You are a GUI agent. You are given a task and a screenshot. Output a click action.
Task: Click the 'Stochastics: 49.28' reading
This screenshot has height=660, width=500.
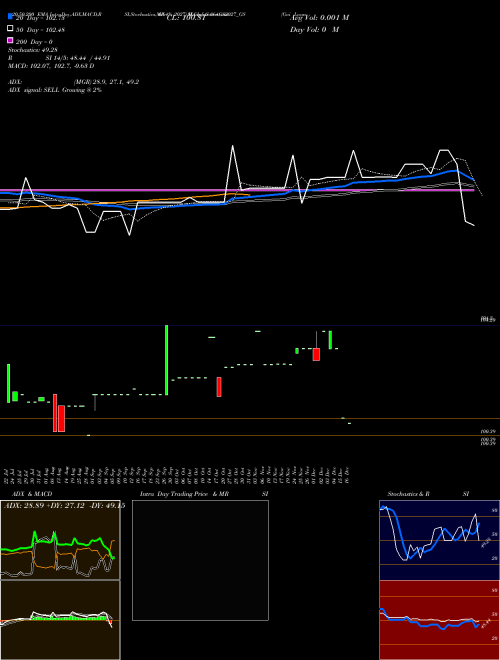click(33, 50)
